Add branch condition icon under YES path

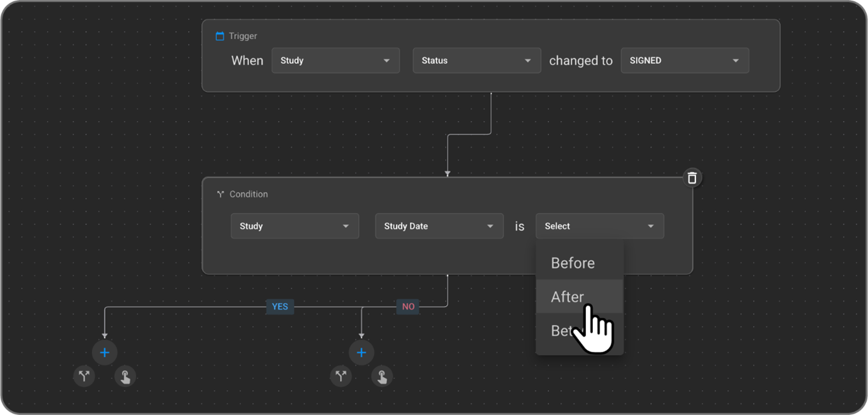point(84,376)
